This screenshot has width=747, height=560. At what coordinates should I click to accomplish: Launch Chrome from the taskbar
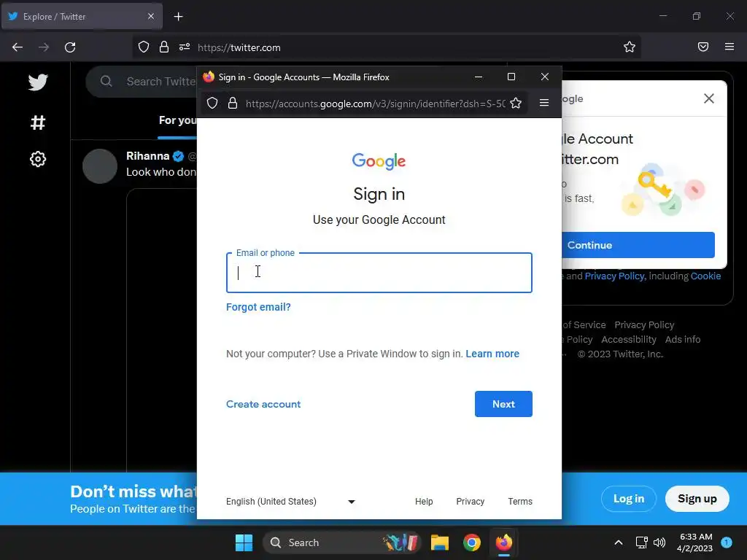472,542
